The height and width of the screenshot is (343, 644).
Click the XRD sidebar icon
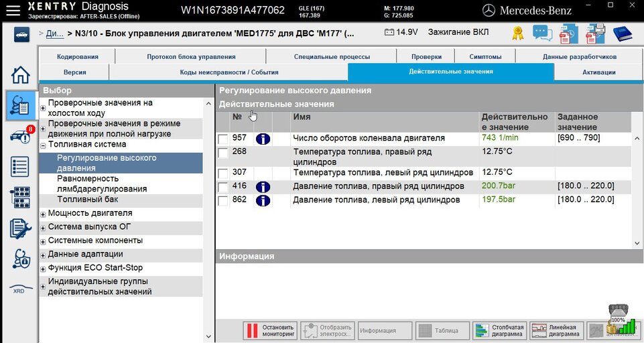point(19,289)
